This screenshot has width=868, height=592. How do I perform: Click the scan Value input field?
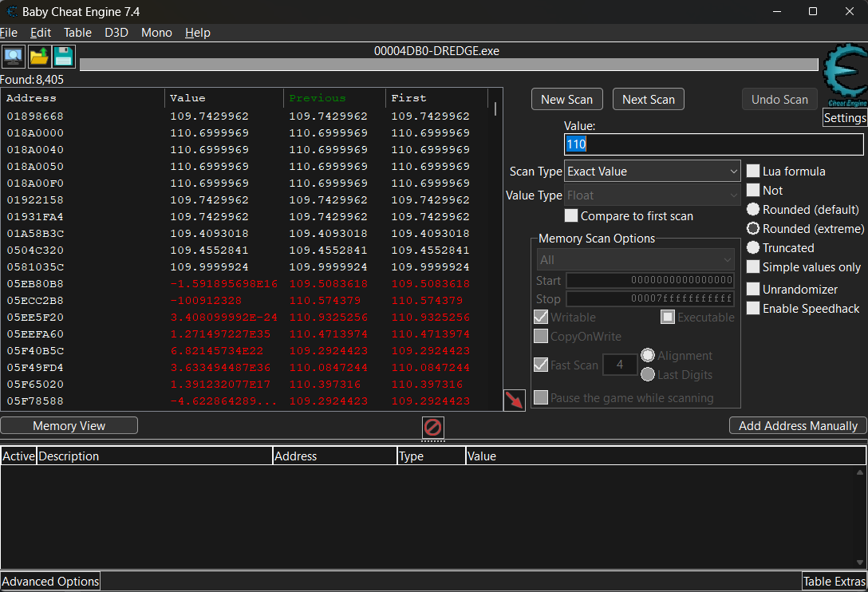tap(713, 144)
